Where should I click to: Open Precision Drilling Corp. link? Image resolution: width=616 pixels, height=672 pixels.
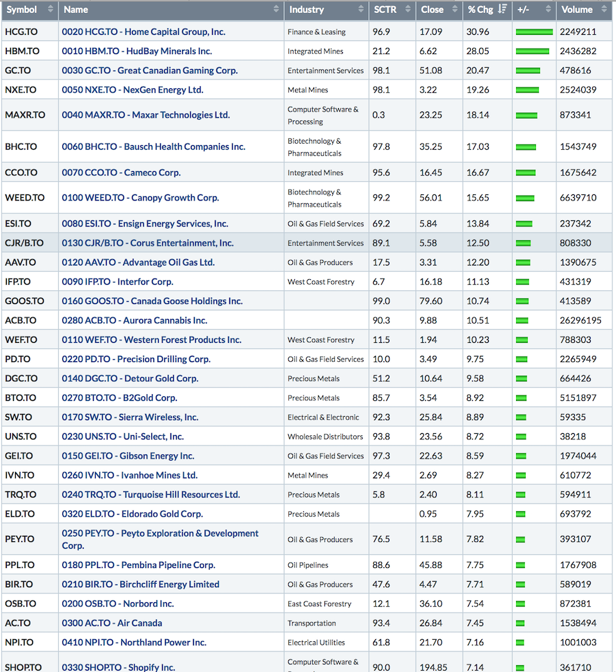click(x=136, y=359)
